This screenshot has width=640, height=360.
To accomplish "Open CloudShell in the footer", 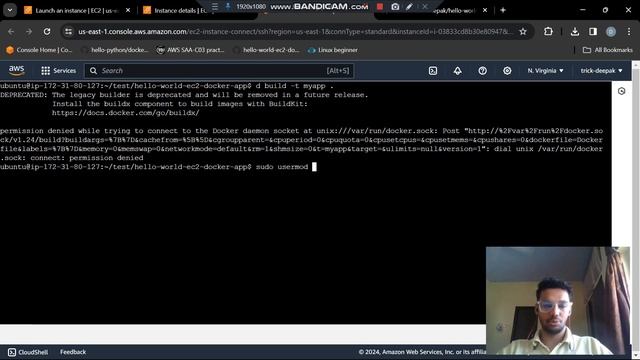I will 28,352.
